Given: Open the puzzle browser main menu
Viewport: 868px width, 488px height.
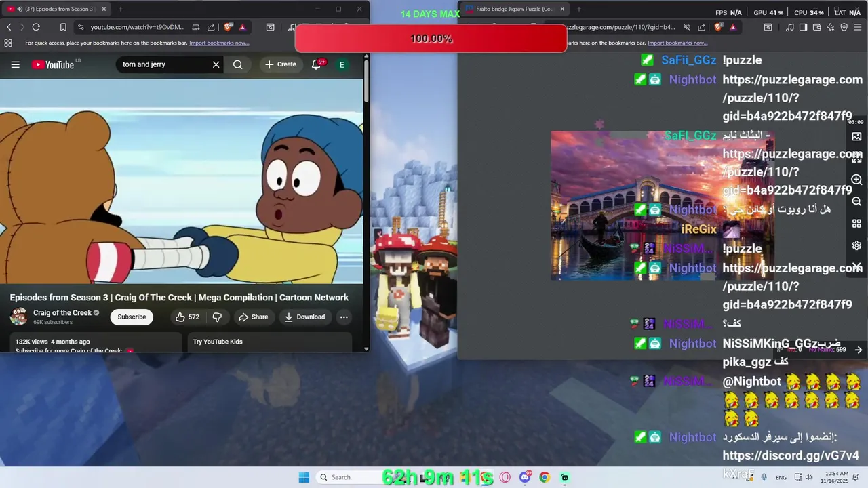Looking at the screenshot, I should pyautogui.click(x=858, y=27).
